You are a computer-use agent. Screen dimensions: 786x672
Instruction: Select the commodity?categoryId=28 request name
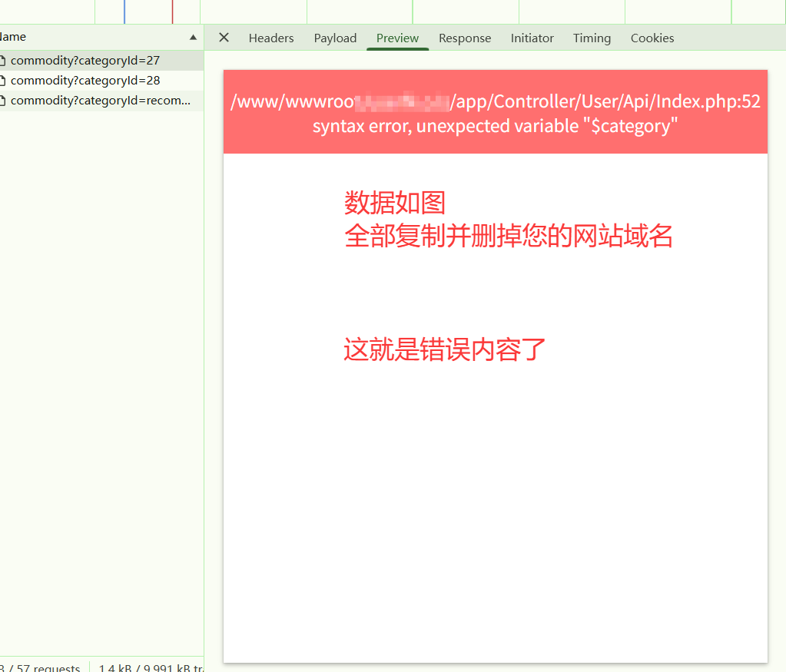pos(85,81)
